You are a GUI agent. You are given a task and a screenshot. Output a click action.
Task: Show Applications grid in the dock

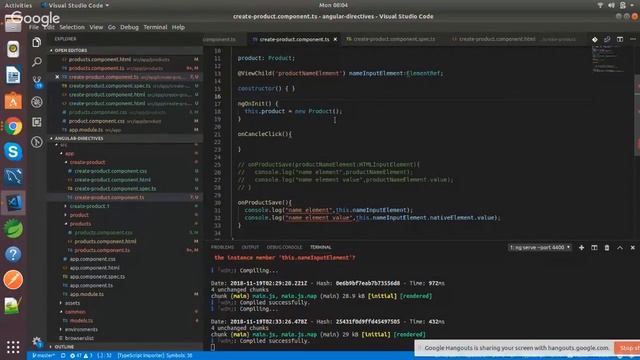click(13, 347)
